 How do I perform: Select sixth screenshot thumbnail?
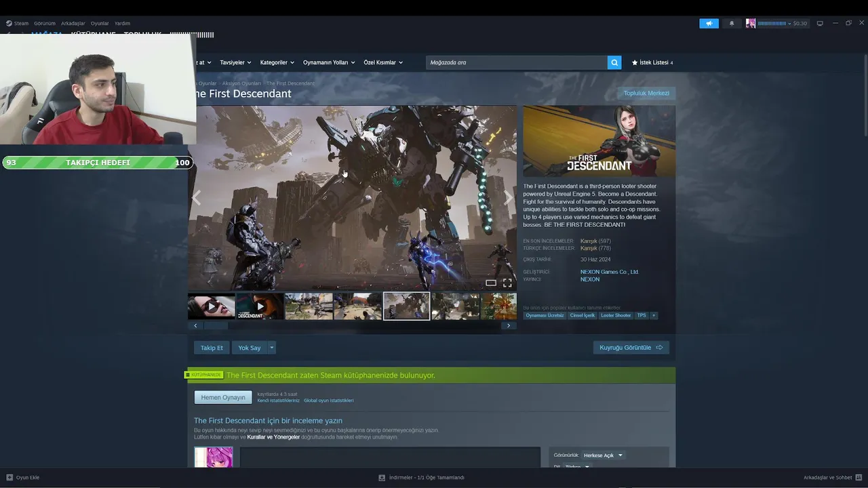coord(456,306)
